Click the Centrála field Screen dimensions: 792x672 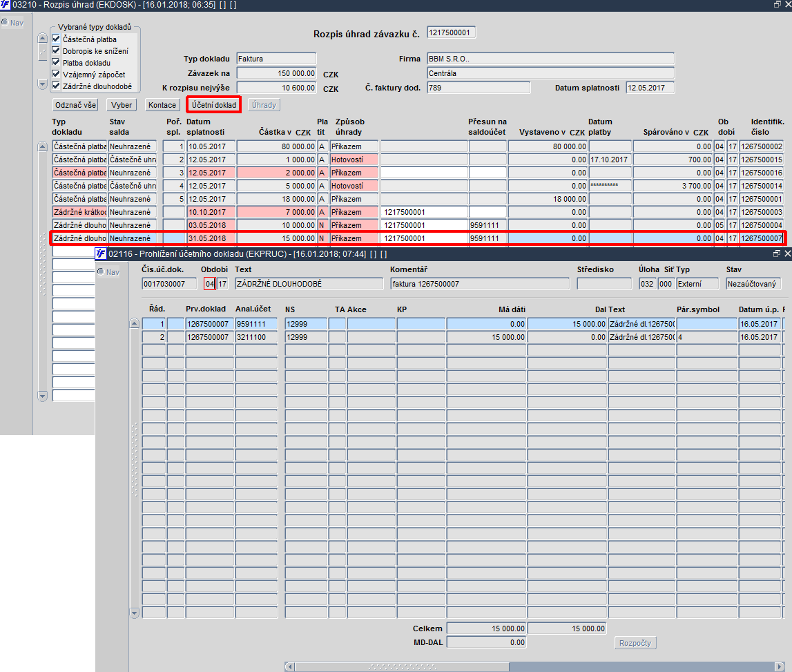pos(550,73)
